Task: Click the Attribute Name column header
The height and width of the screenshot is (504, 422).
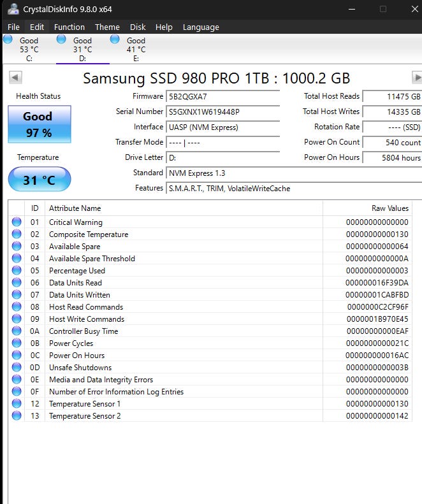Action: 184,208
